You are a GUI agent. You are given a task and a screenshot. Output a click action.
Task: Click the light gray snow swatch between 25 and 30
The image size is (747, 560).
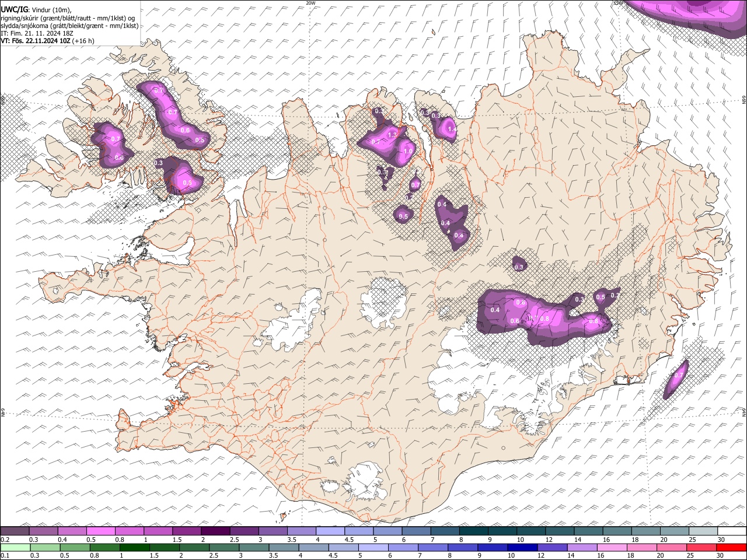pyautogui.click(x=703, y=531)
